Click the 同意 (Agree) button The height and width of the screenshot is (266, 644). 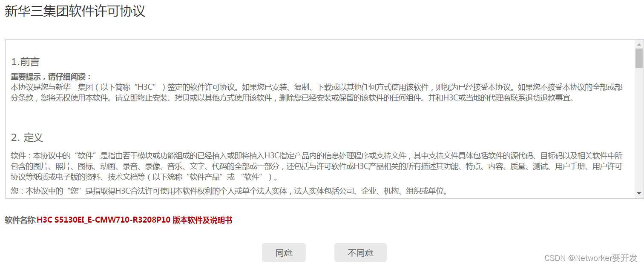click(284, 253)
